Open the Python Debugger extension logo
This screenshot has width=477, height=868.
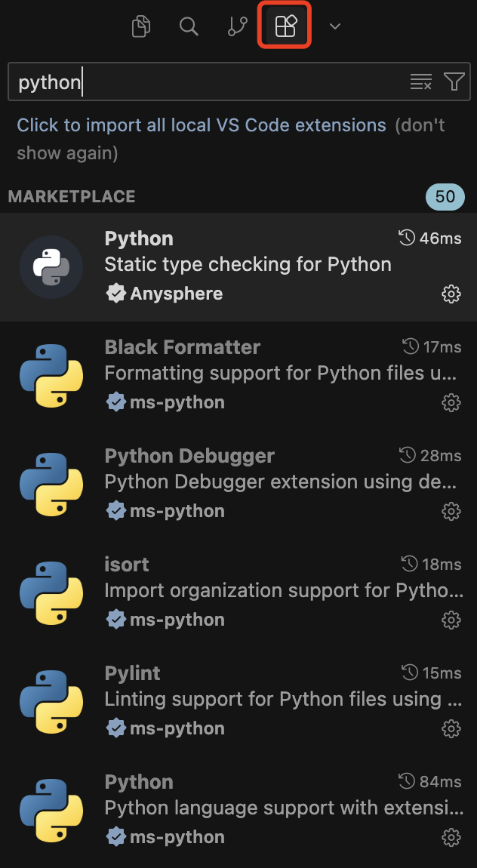51,485
